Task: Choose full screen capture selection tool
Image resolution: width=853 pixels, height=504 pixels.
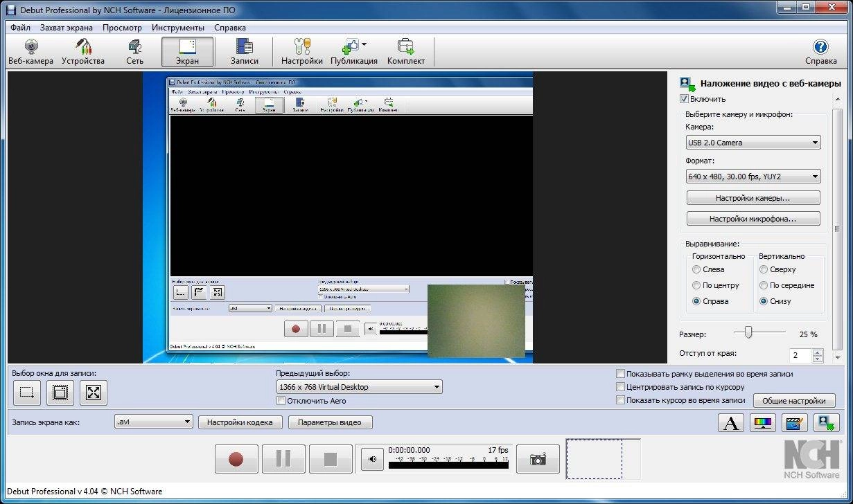Action: (94, 393)
